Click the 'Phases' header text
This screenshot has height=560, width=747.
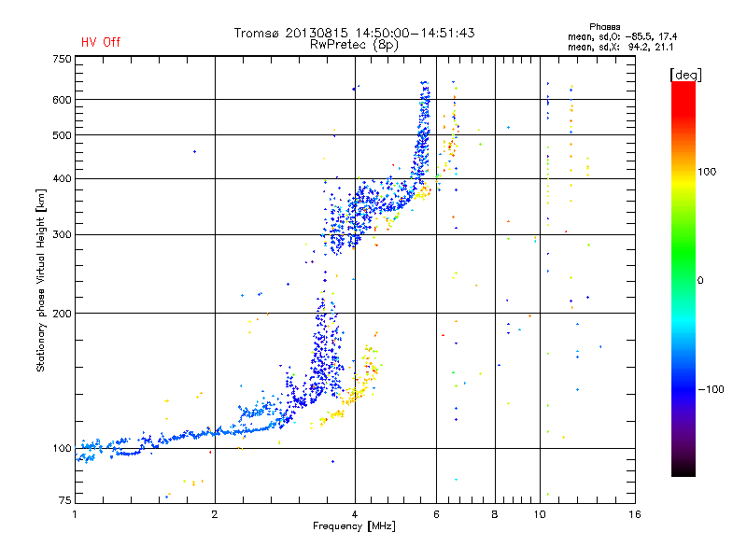604,27
